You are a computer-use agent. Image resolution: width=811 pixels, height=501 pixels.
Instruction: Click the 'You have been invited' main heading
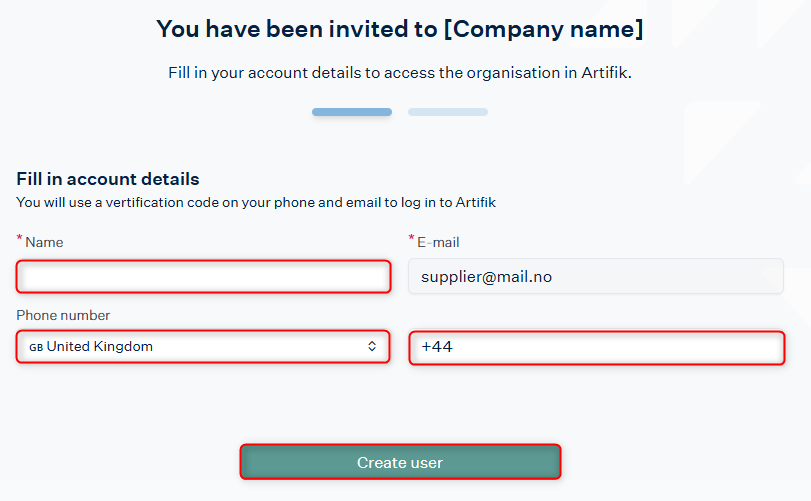pyautogui.click(x=400, y=29)
